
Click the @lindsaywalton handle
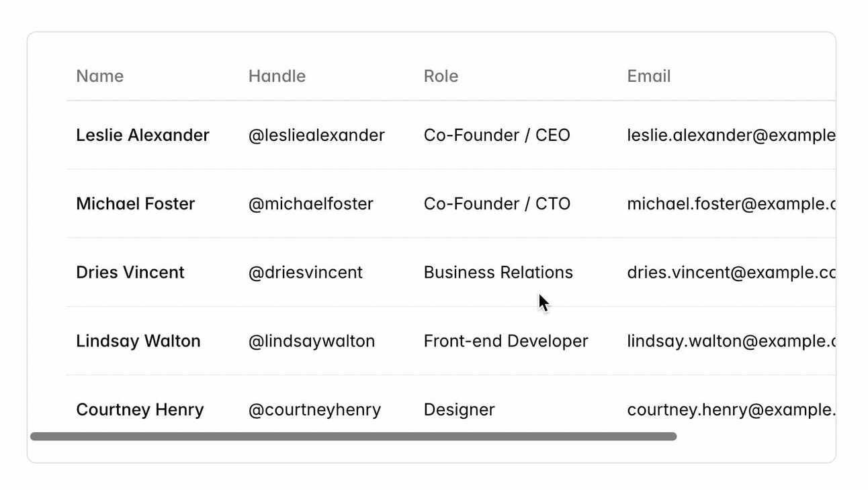312,341
